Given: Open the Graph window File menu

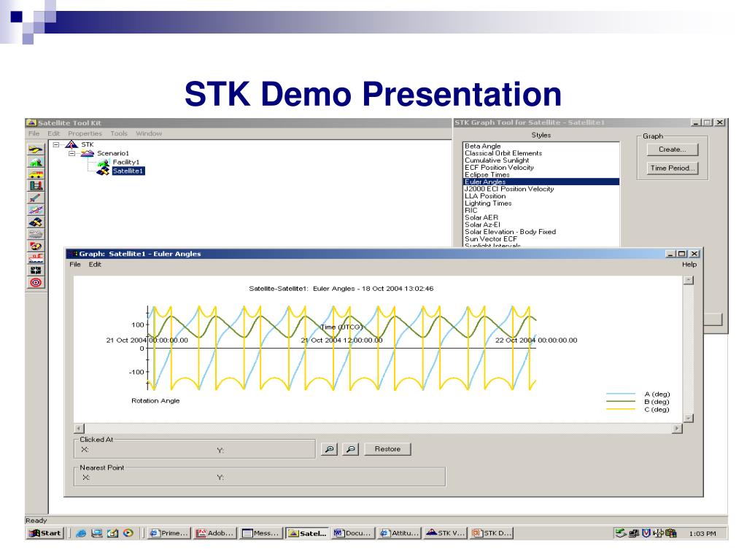Looking at the screenshot, I should tap(75, 264).
